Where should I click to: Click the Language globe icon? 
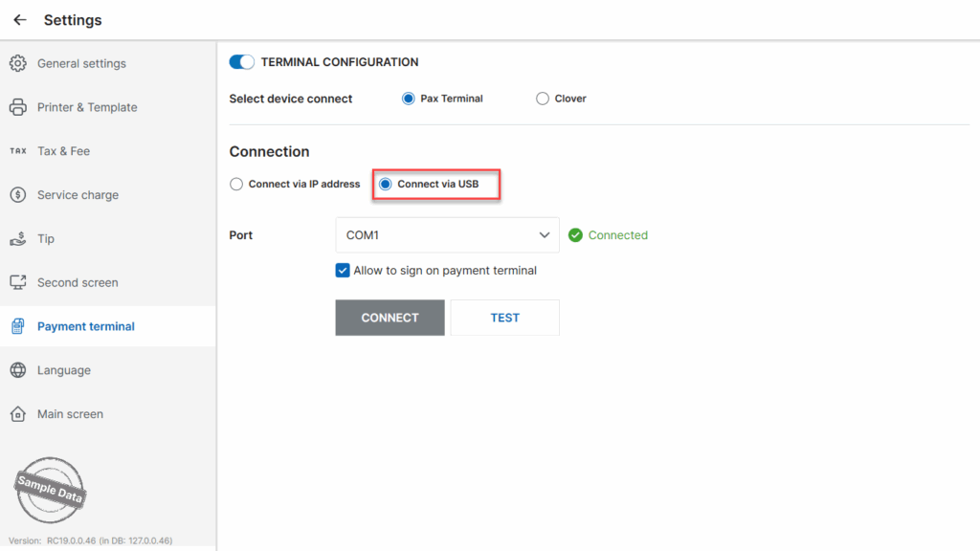point(18,370)
